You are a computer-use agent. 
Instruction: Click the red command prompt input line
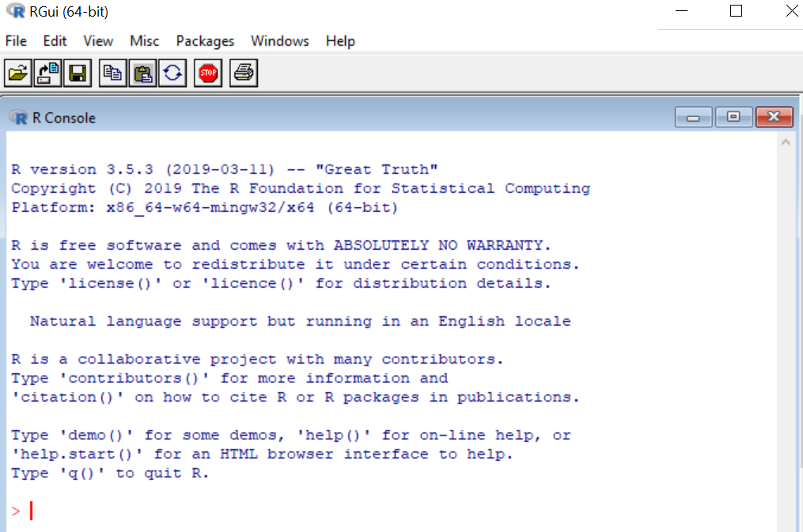coord(392,511)
